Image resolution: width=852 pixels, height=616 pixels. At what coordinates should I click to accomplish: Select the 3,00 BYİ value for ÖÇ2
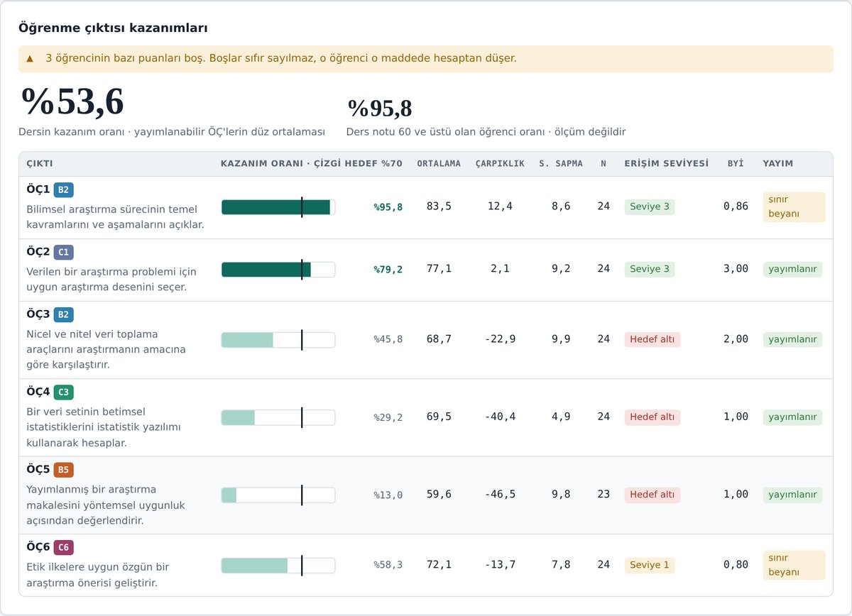coord(736,270)
